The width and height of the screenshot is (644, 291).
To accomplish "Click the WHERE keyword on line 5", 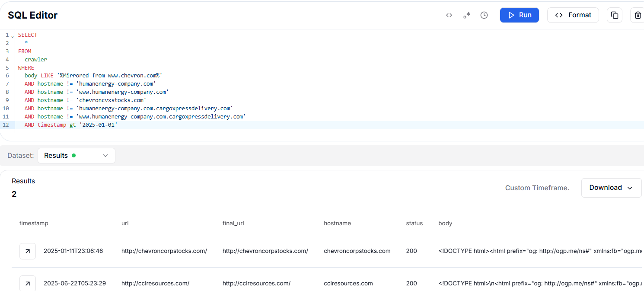I will [26, 67].
